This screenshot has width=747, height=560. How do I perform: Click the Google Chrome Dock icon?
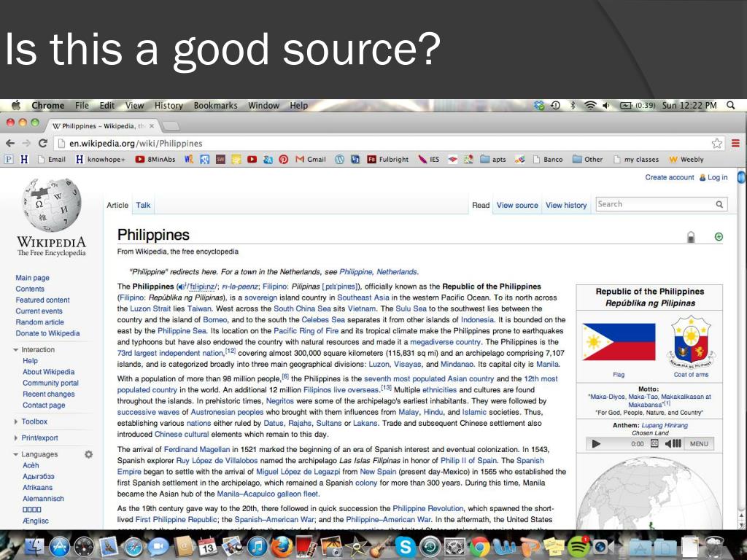point(479,547)
